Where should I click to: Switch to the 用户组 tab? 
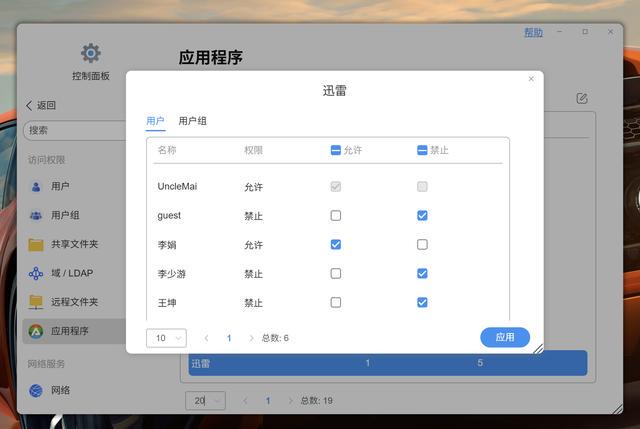coord(193,121)
